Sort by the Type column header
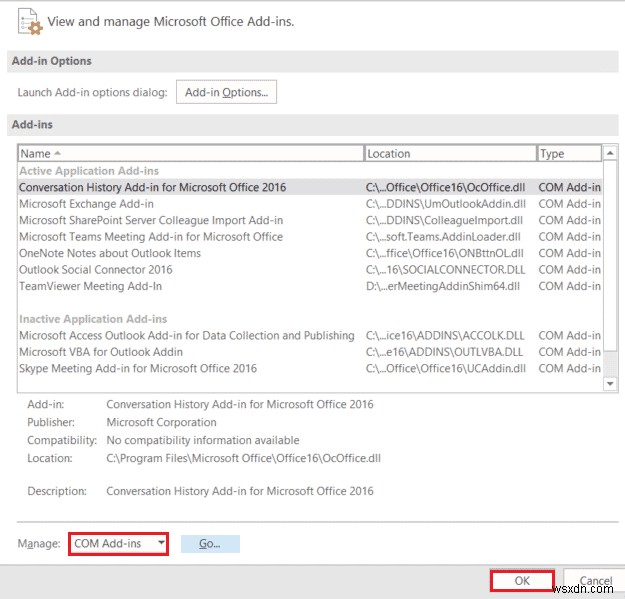The width and height of the screenshot is (625, 599). [x=569, y=153]
